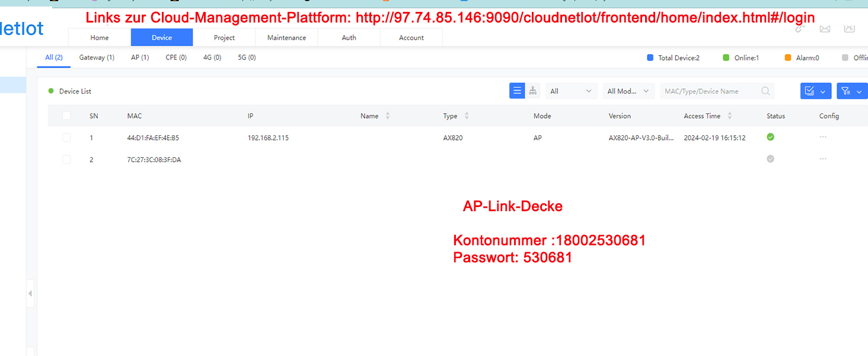Click access time 2024-02-19 16:15:12
868x356 pixels.
pos(714,138)
